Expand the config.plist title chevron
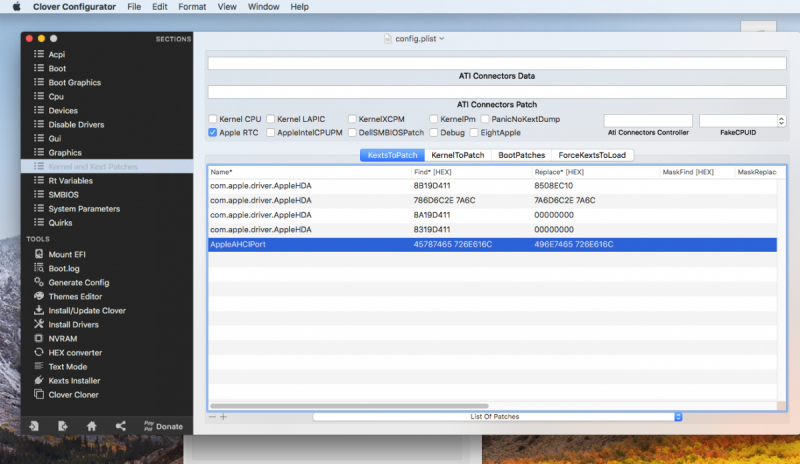Screen dimensions: 800x464 coord(442,39)
